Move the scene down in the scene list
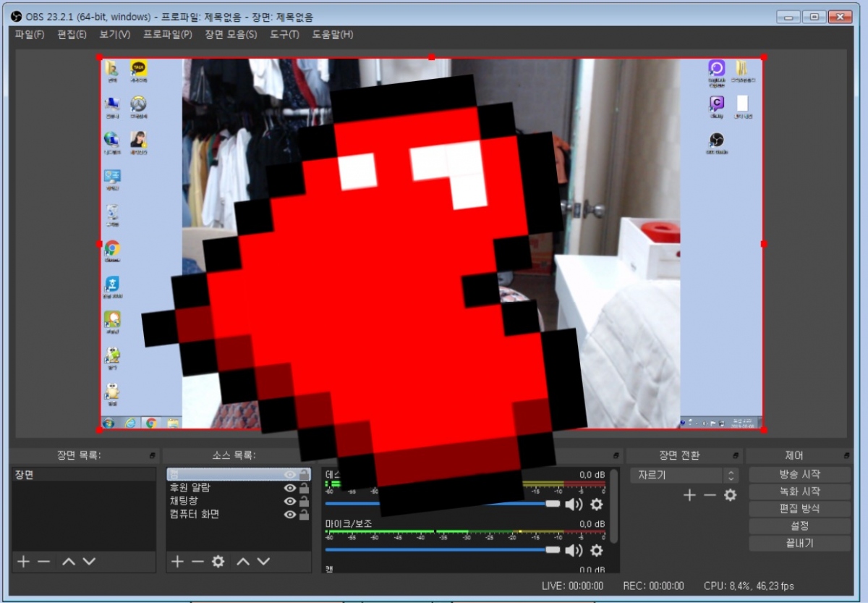868x603 pixels. tap(89, 562)
